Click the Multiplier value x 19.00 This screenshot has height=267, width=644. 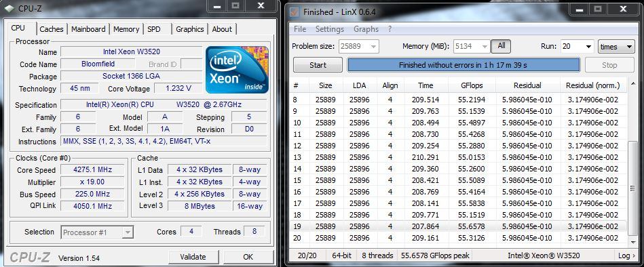pos(92,182)
